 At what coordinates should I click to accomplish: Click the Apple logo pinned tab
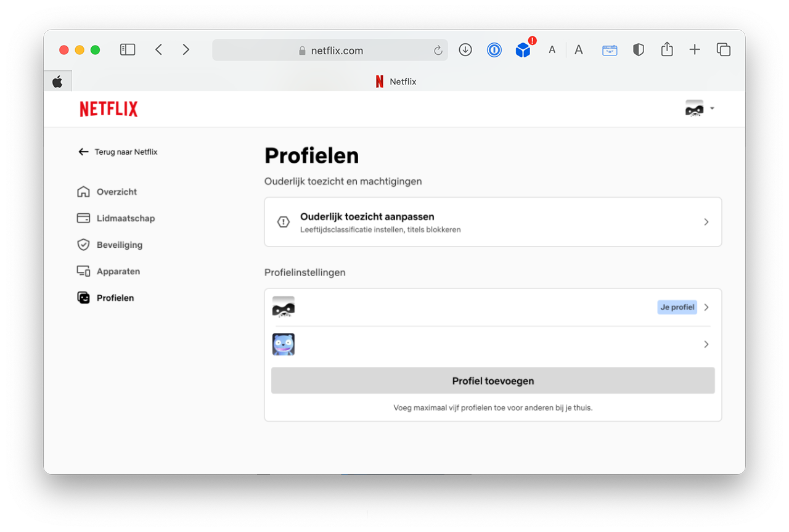coord(57,81)
